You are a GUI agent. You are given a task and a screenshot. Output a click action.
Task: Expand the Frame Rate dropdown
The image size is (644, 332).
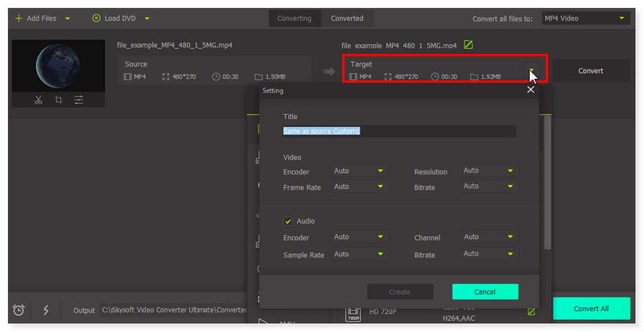pyautogui.click(x=360, y=186)
